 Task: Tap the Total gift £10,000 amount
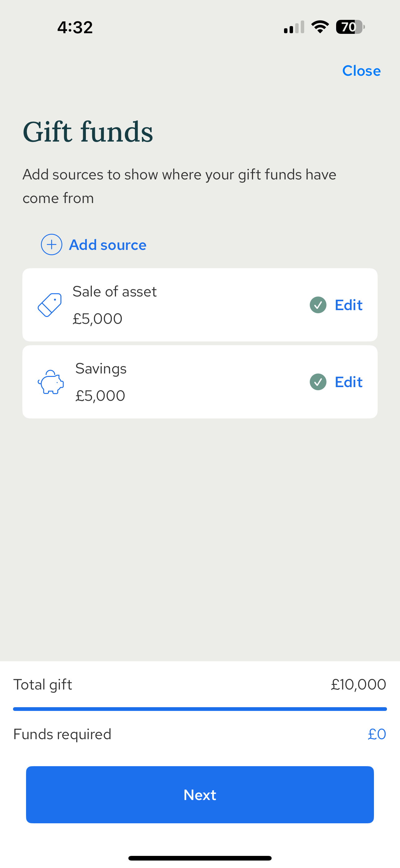pos(358,684)
